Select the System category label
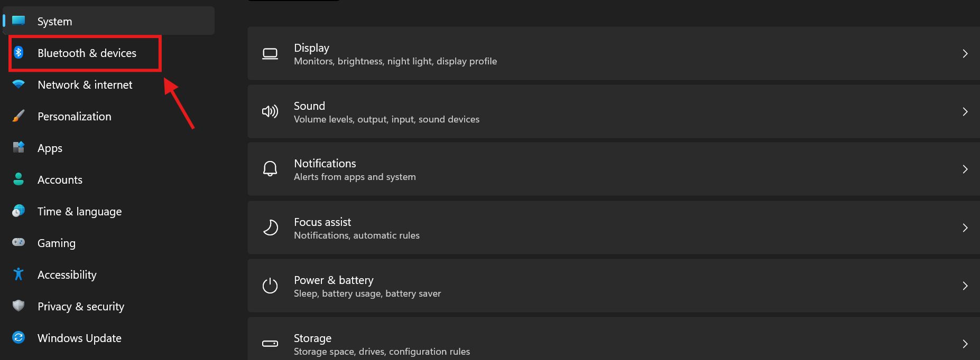Screen dimensions: 980x360 pos(54,22)
